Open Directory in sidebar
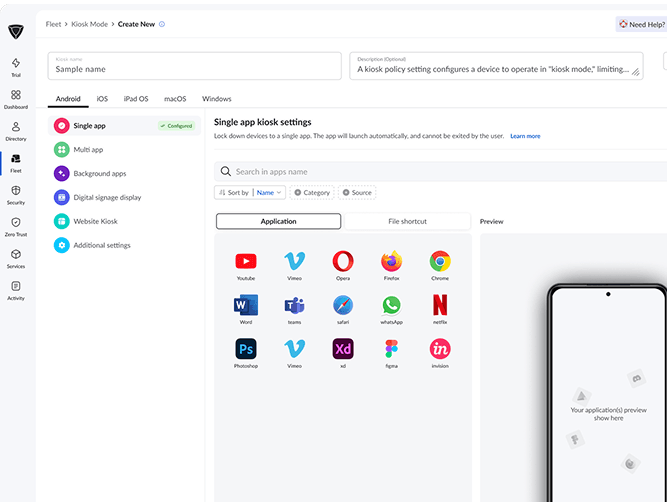This screenshot has width=667, height=502. [x=16, y=131]
